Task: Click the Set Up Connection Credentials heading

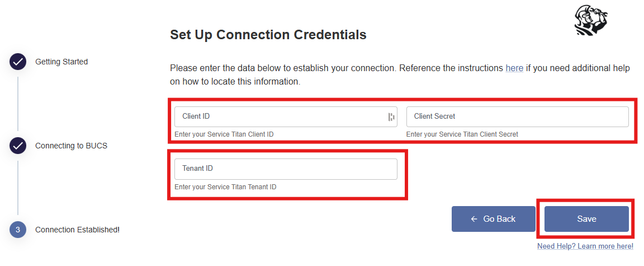Action: [268, 35]
